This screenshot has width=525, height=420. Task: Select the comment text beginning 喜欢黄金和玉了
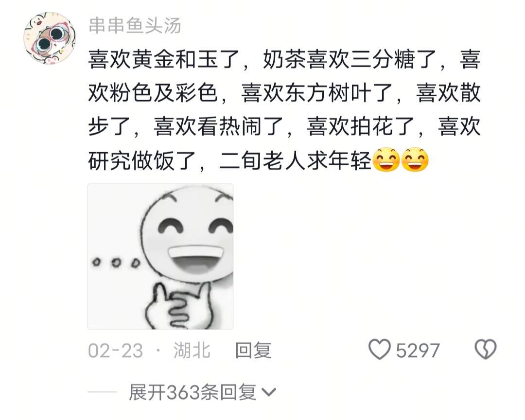click(x=284, y=110)
